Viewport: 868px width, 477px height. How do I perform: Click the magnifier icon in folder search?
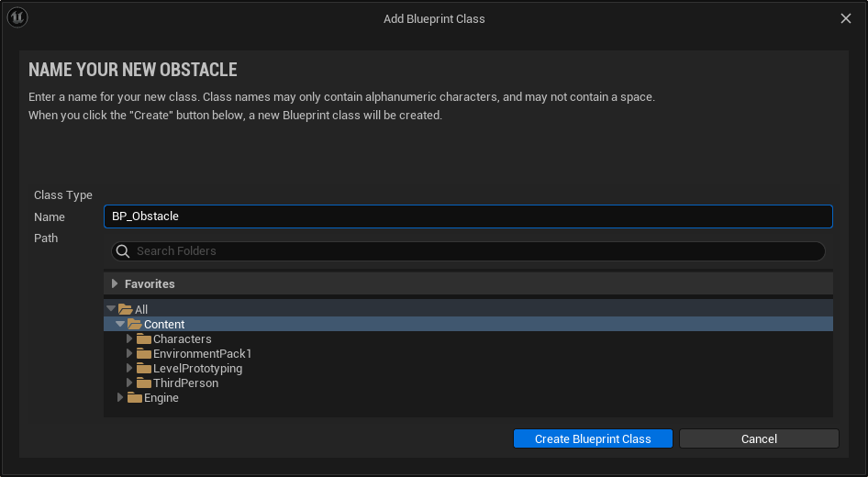click(x=123, y=251)
